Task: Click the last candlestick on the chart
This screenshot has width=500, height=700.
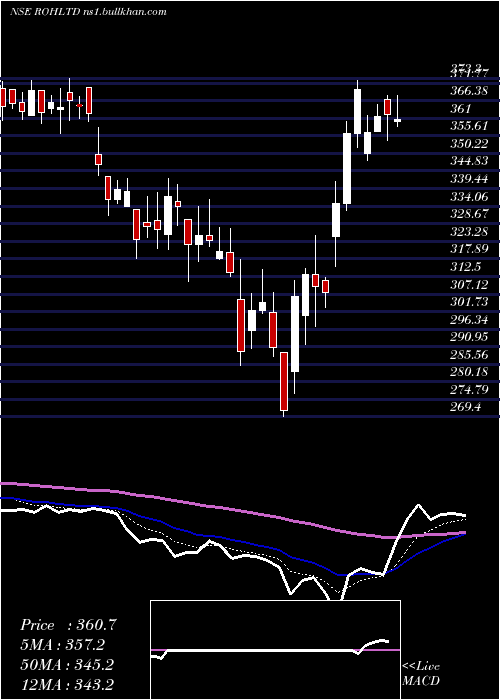Action: [397, 120]
